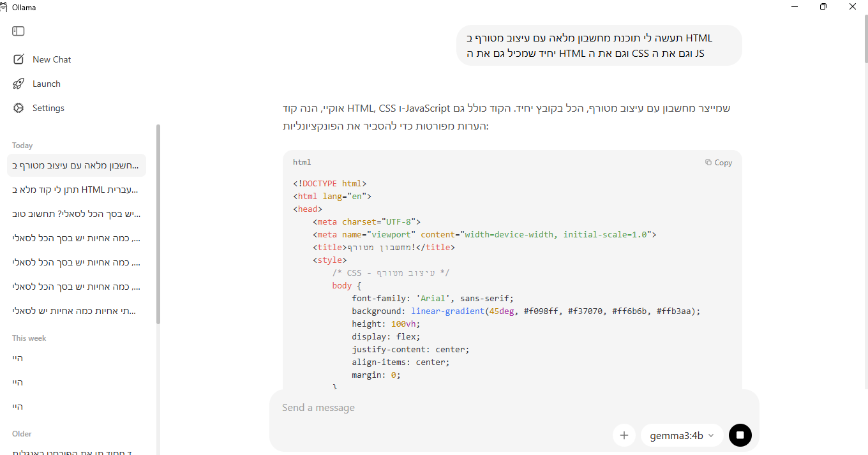Click the New Chat compose icon
868x455 pixels.
[19, 59]
